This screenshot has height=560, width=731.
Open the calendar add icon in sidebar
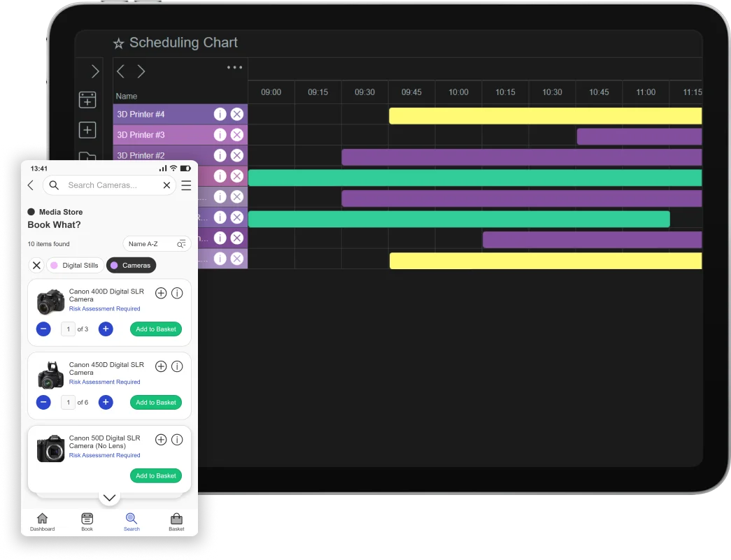pyautogui.click(x=87, y=100)
